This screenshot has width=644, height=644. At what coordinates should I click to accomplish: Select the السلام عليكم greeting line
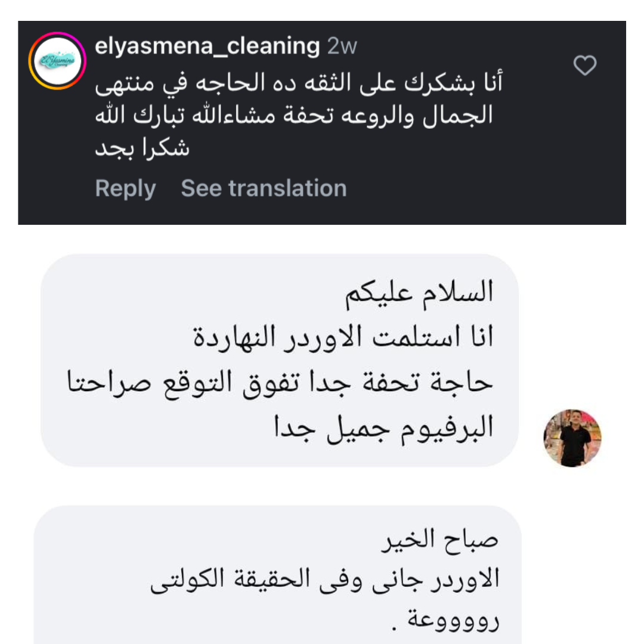(419, 294)
